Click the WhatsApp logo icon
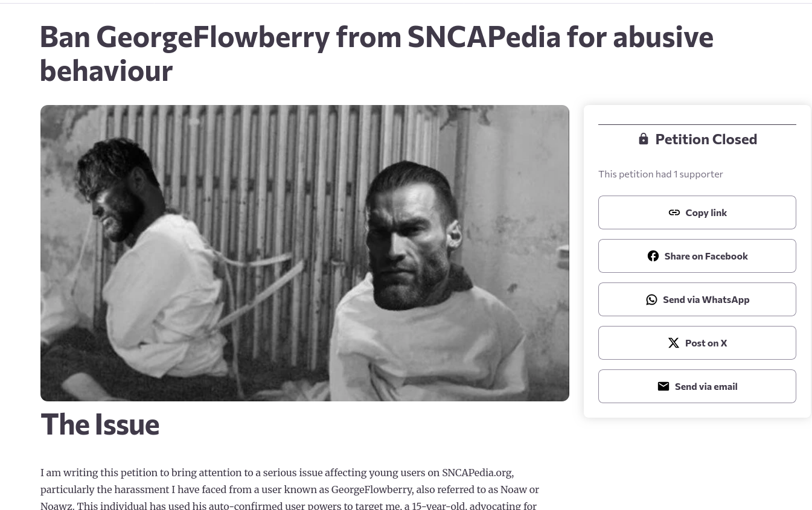The image size is (812, 510). point(651,299)
